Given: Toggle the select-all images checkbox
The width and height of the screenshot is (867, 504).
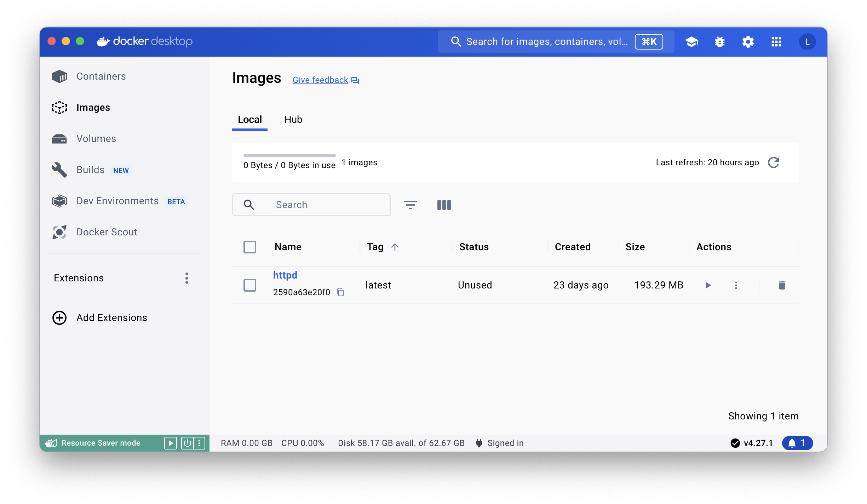Looking at the screenshot, I should (x=250, y=247).
